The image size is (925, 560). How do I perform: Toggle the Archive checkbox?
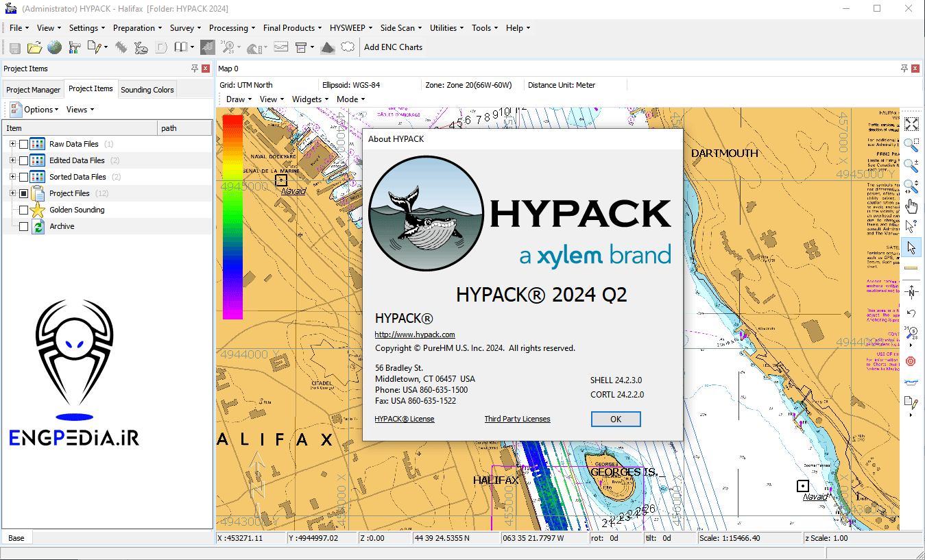[x=24, y=226]
